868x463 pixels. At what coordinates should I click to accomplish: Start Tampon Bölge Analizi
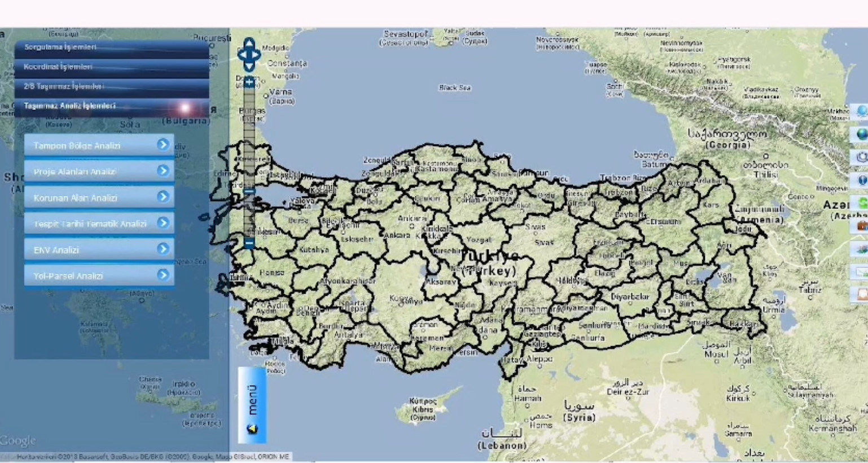click(x=99, y=145)
